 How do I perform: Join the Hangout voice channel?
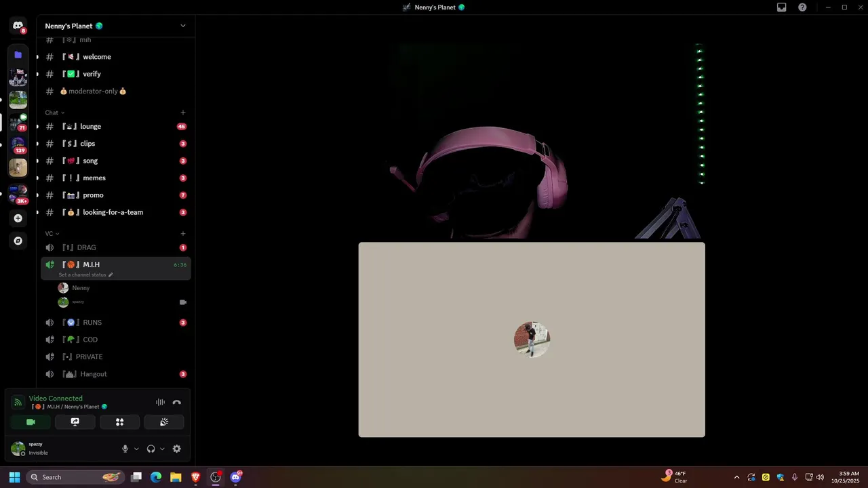pyautogui.click(x=116, y=374)
